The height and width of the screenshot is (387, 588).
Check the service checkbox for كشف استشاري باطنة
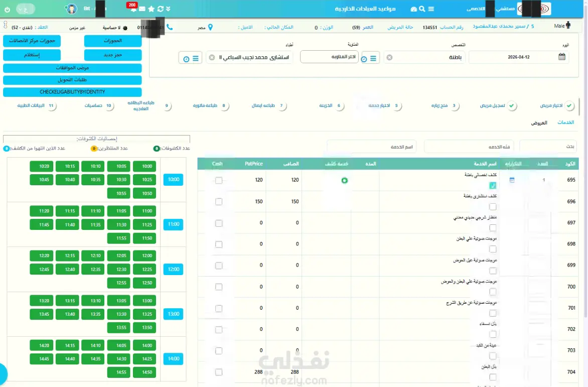493,207
